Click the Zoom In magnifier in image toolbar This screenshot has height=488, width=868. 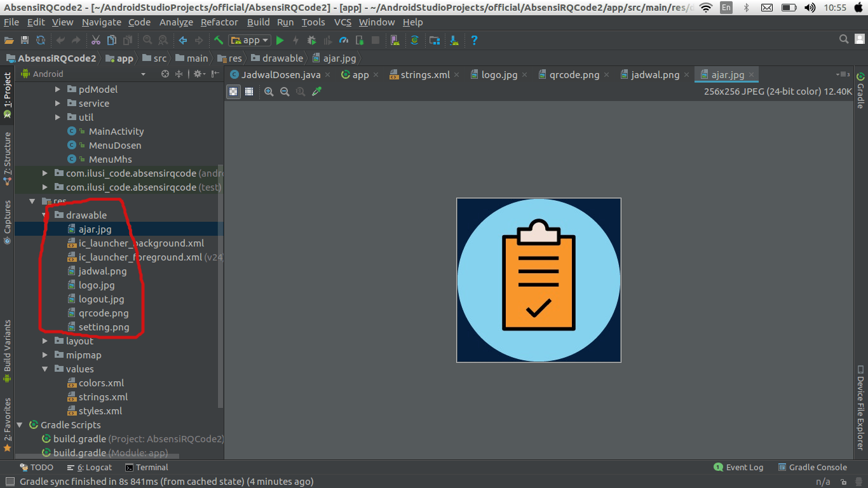click(269, 91)
